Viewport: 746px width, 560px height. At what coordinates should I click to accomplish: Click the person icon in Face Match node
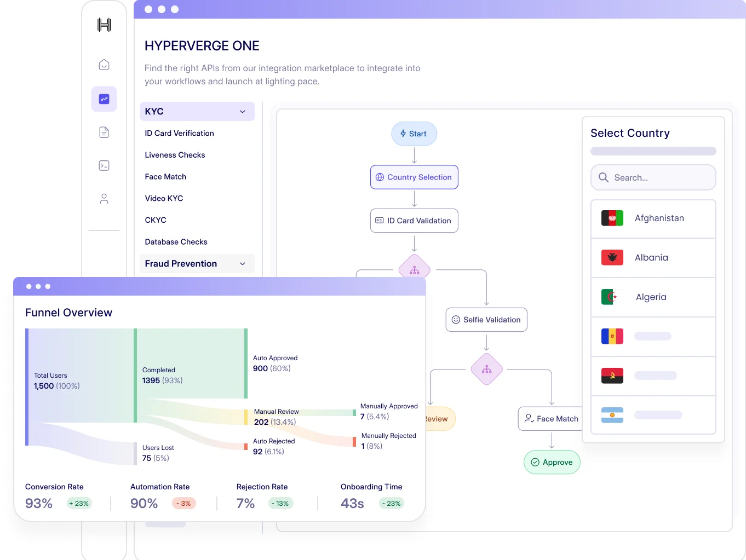[x=529, y=419]
